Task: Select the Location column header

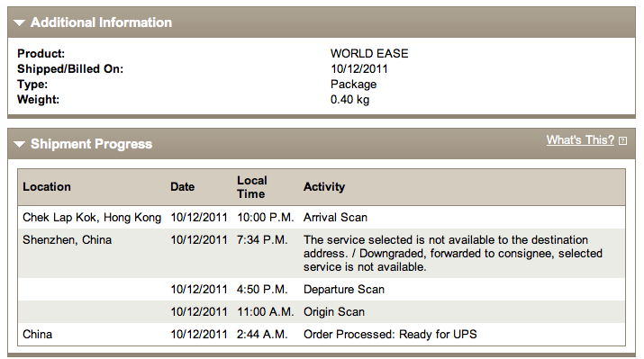Action: [x=47, y=186]
